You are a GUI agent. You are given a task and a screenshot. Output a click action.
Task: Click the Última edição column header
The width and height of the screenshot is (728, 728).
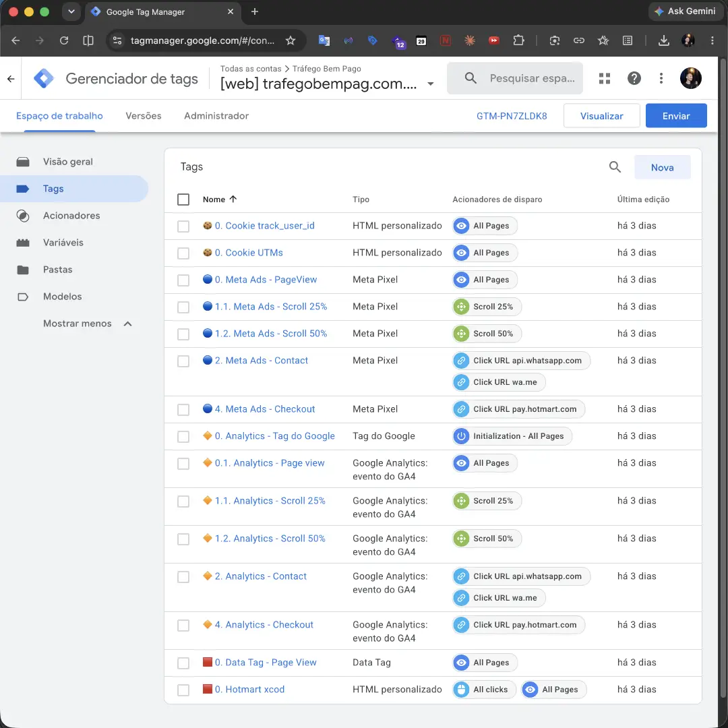tap(643, 199)
